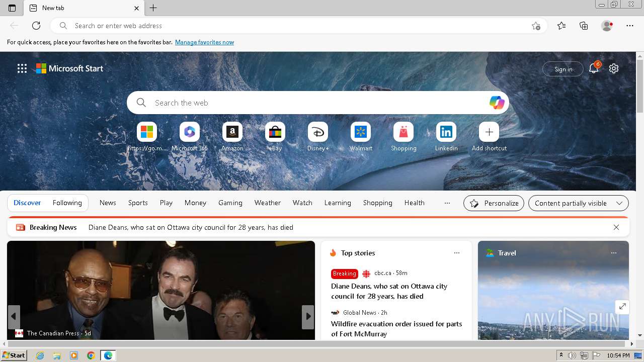Click the Personalize button

[x=494, y=203]
